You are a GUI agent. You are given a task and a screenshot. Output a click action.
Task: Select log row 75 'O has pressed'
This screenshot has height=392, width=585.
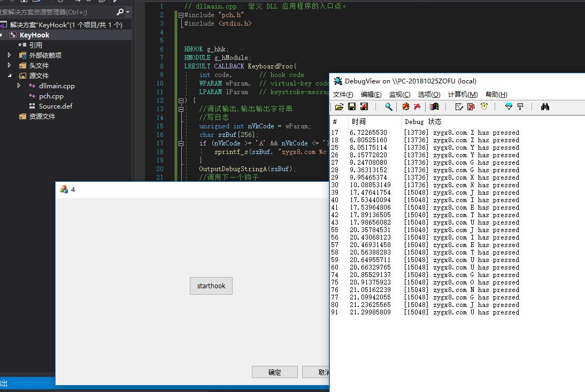(x=425, y=282)
